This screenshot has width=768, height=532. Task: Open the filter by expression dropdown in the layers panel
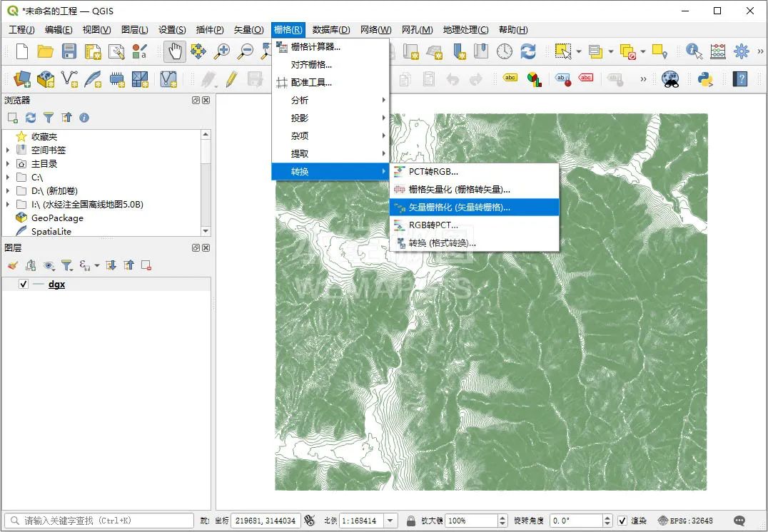pyautogui.click(x=97, y=265)
